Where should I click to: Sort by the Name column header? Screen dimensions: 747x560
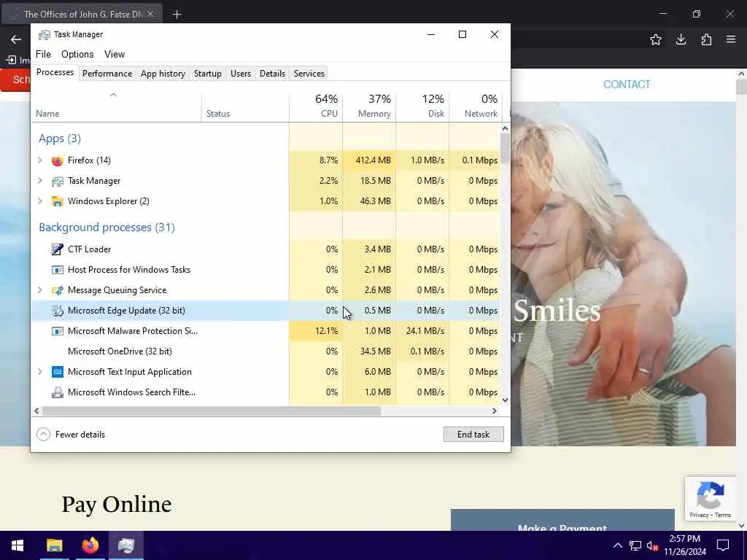point(117,106)
